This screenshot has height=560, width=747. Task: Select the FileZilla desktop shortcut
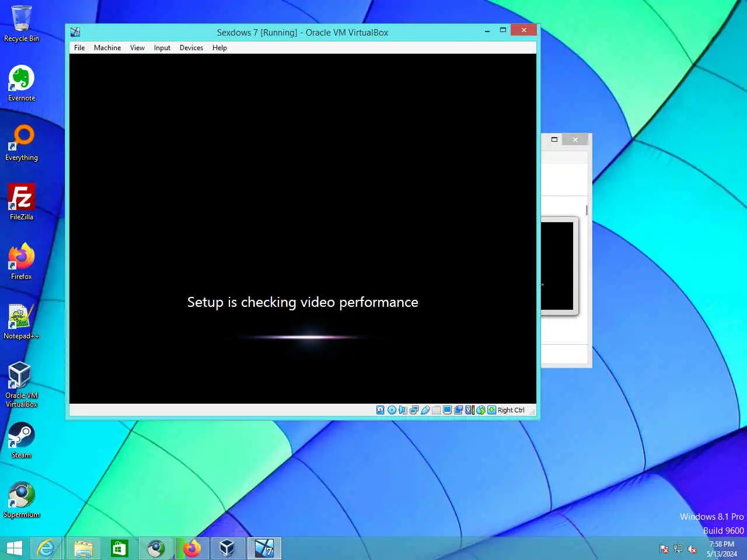22,202
